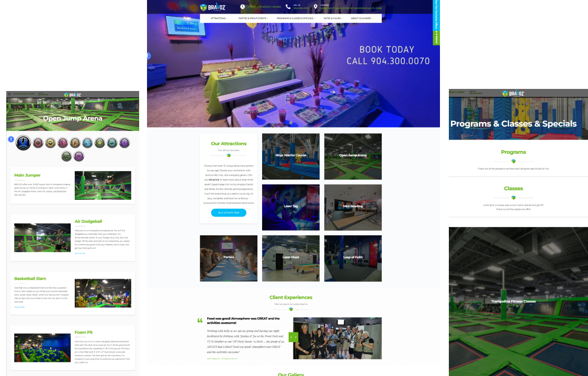Viewport: 588px width, 376px height.
Task: Open the Rates & Hours dropdown
Action: (x=333, y=18)
